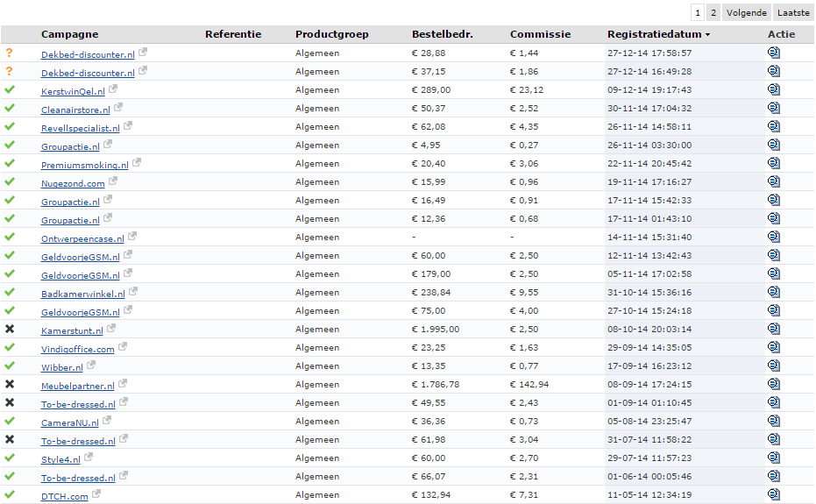Open the Badkamerwinkel.nl campaign link
Image resolution: width=816 pixels, height=504 pixels.
pos(83,294)
